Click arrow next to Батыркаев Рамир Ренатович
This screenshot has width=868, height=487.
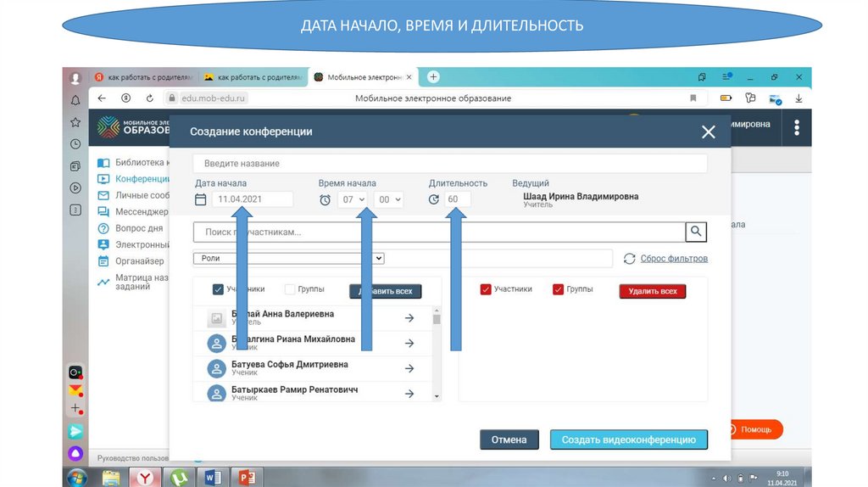pyautogui.click(x=409, y=394)
